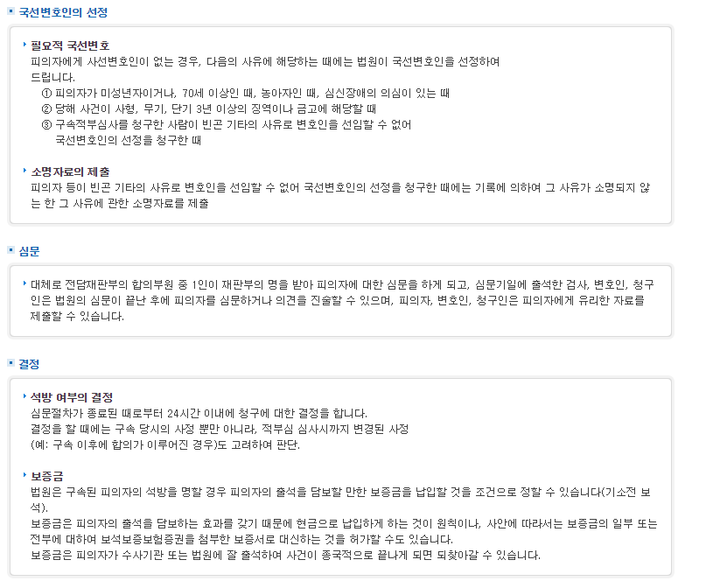Click the circled number ③ list marker
The height and width of the screenshot is (588, 713).
[x=46, y=124]
